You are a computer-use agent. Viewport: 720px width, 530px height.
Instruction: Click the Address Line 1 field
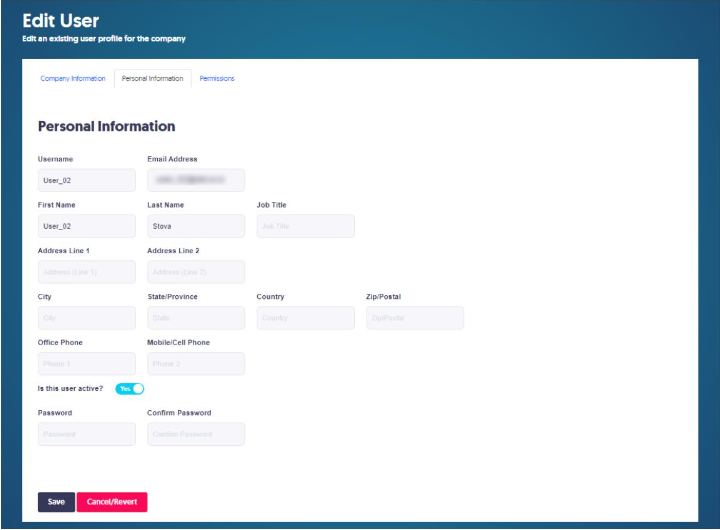click(x=87, y=272)
